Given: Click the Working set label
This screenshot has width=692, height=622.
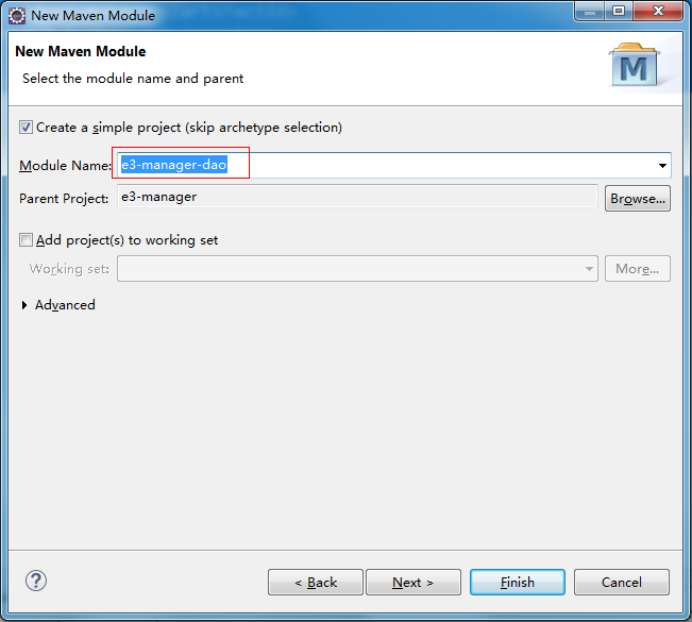Looking at the screenshot, I should pyautogui.click(x=69, y=269).
